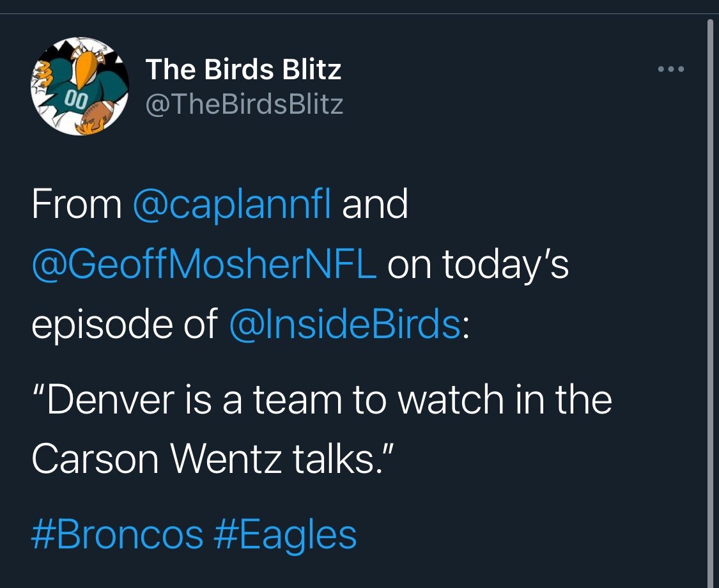Click the word "and" after @caplannfl
719x588 pixels.
click(x=375, y=205)
